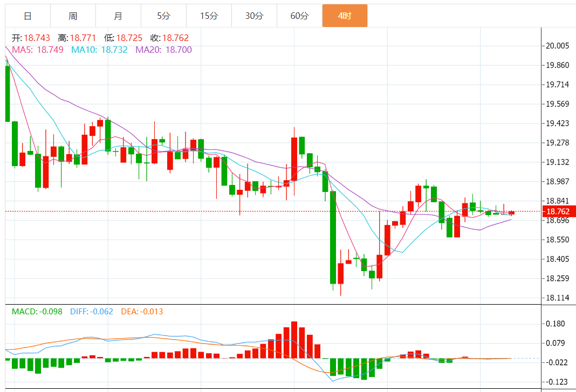Viewport: 576px width, 392px height.
Task: Select the 5分 timeframe tab
Action: pos(163,16)
